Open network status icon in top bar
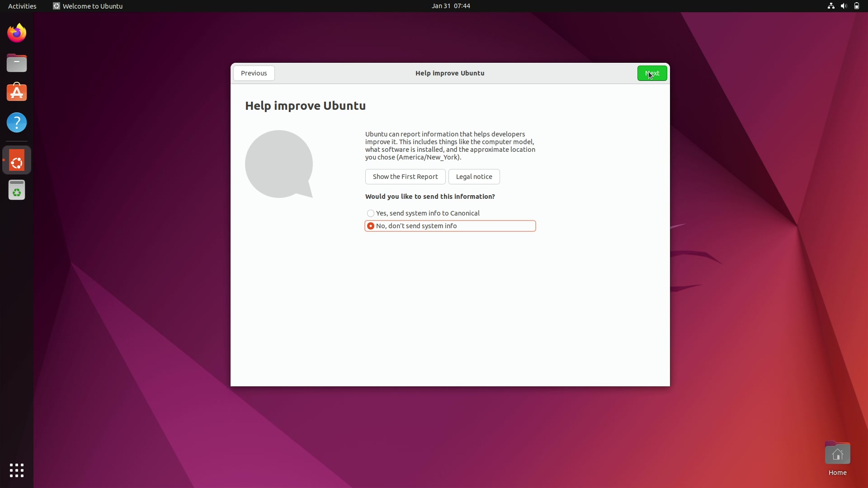The width and height of the screenshot is (868, 488). click(831, 6)
